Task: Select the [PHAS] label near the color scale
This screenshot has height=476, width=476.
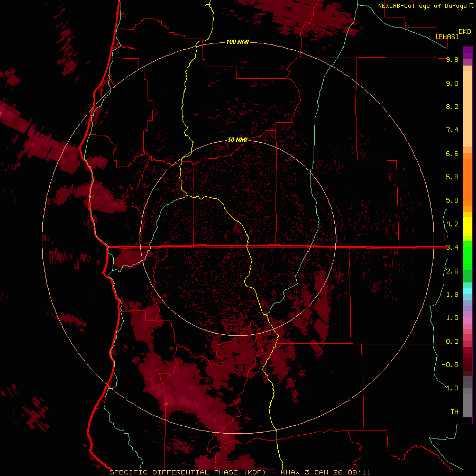Action: click(447, 36)
